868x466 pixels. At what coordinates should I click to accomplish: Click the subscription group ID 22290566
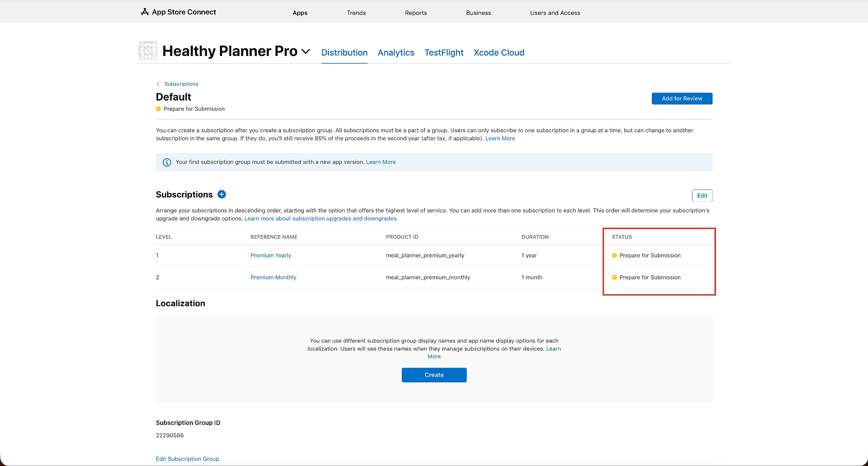pyautogui.click(x=170, y=435)
